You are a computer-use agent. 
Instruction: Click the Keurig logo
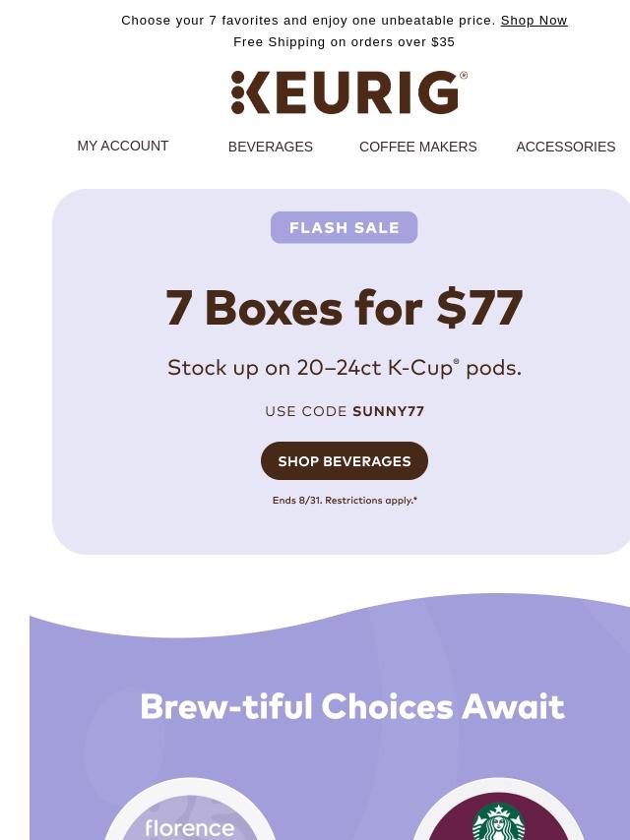[x=349, y=92]
